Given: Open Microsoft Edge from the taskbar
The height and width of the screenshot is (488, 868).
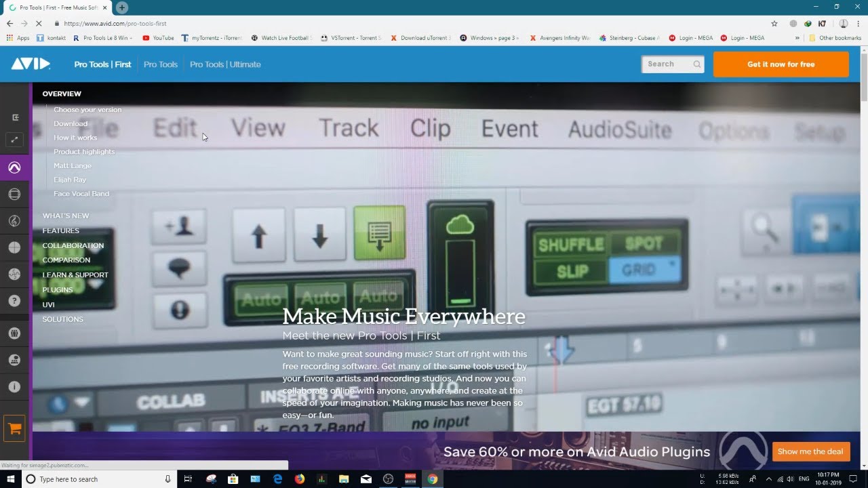Looking at the screenshot, I should click(277, 479).
